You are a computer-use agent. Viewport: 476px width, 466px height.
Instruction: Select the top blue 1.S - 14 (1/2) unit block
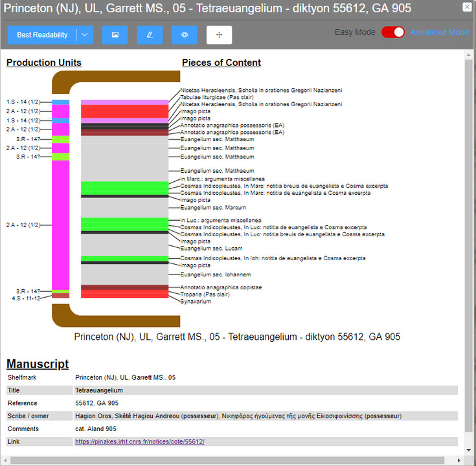(x=60, y=102)
